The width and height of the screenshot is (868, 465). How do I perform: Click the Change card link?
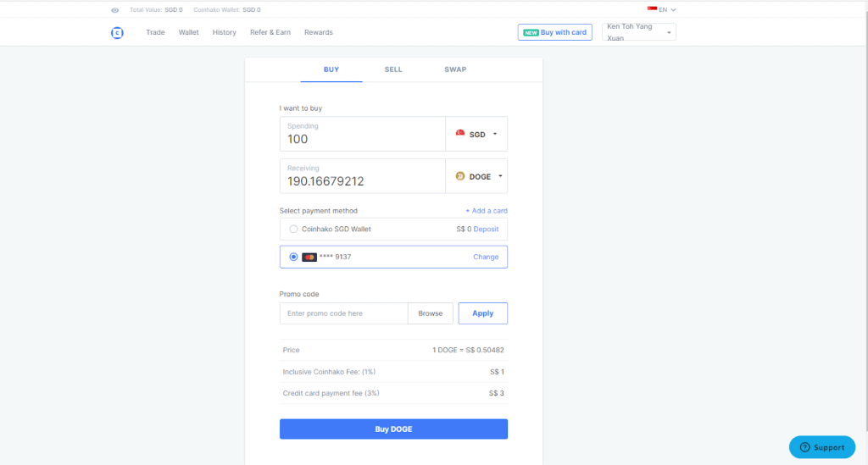486,257
